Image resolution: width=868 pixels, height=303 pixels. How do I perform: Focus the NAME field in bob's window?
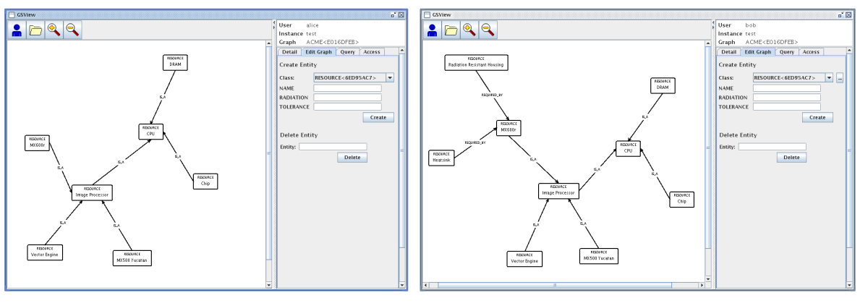pos(787,88)
